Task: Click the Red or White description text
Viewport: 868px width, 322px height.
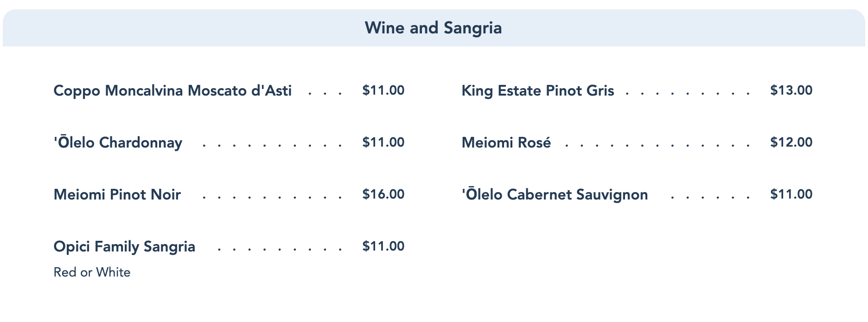Action: click(x=92, y=272)
